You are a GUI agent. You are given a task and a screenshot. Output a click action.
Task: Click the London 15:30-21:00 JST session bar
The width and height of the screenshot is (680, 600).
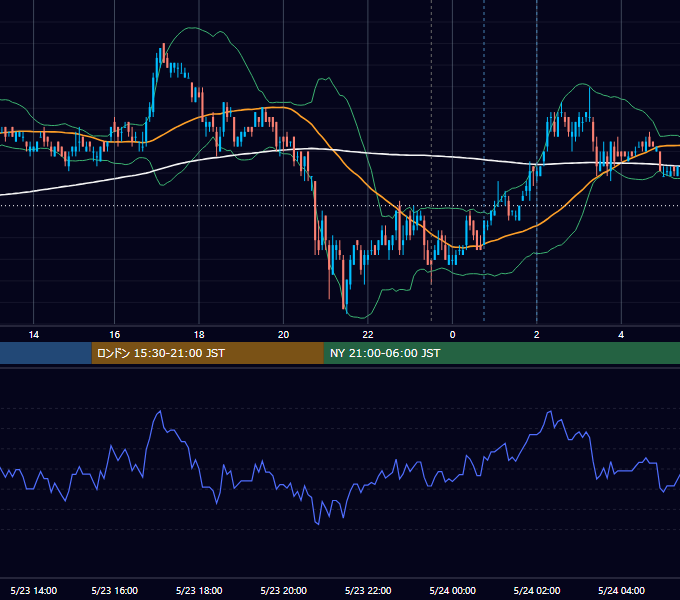click(207, 353)
